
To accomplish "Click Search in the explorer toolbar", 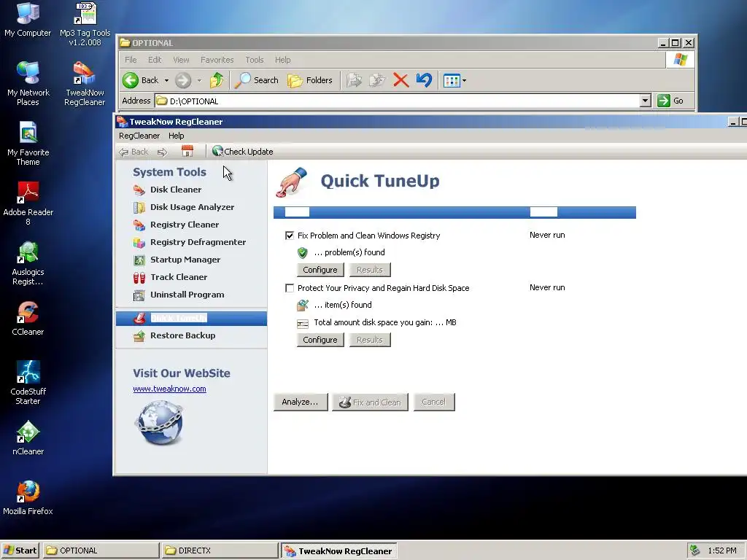I will point(257,80).
